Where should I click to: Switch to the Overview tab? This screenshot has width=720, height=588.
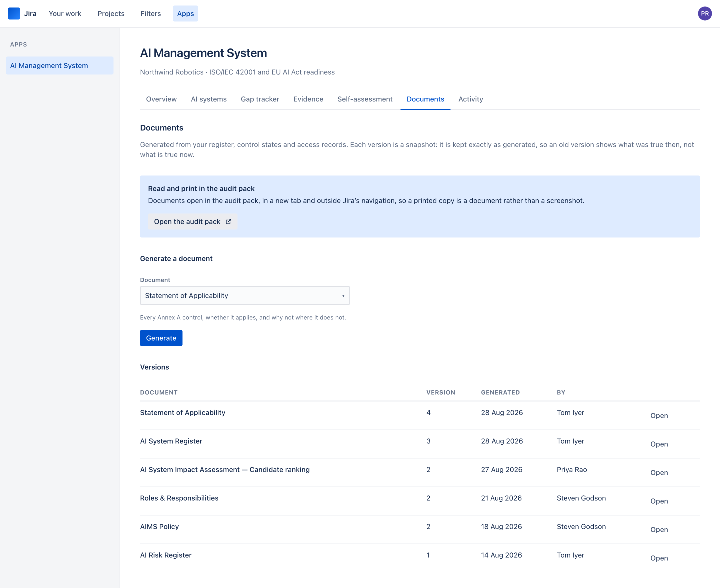pyautogui.click(x=161, y=99)
